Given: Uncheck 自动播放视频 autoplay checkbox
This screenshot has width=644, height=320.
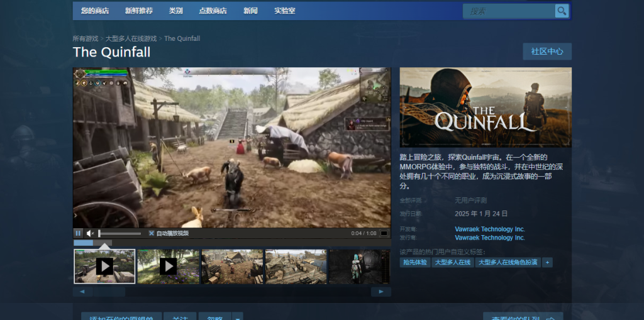Looking at the screenshot, I should (151, 233).
